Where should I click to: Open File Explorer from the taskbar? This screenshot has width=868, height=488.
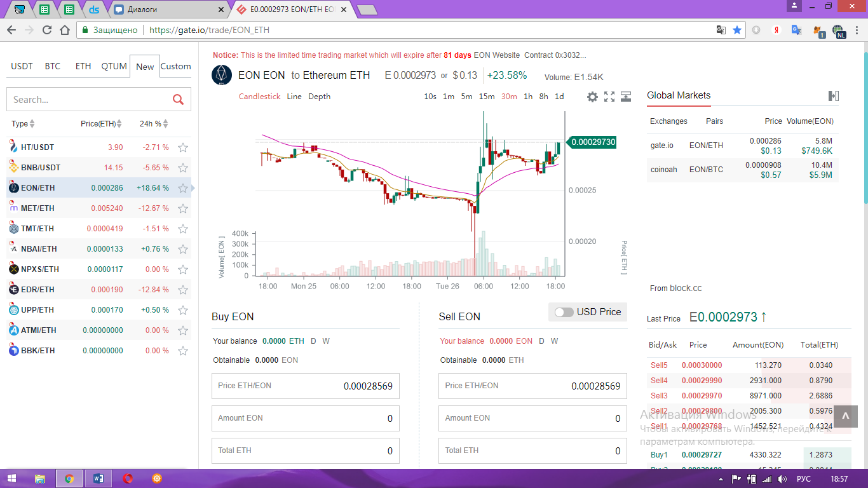tap(40, 478)
